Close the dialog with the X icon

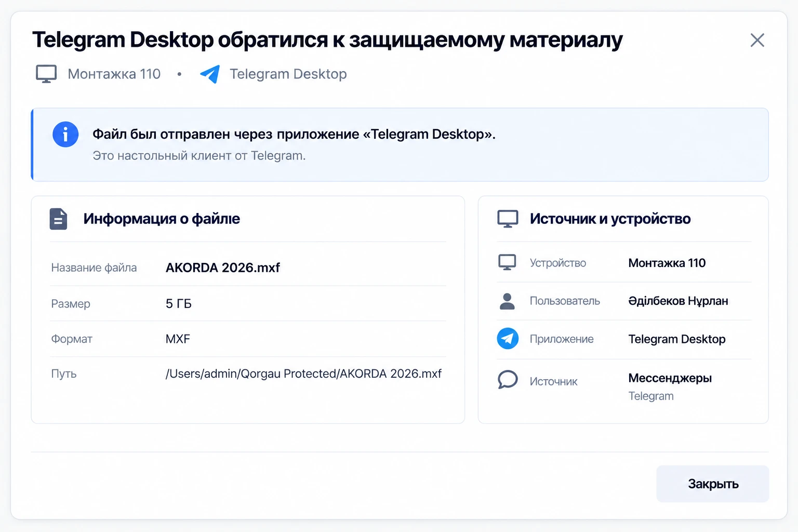tap(757, 40)
